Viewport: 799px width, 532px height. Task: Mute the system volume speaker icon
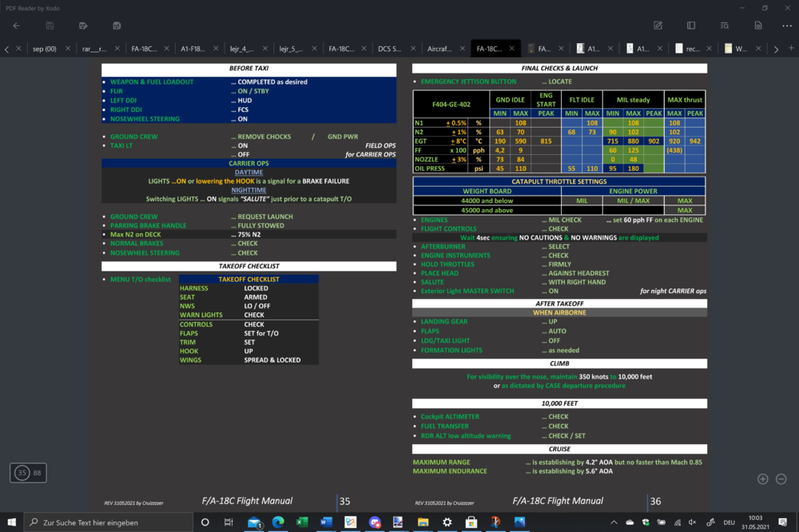coord(692,522)
